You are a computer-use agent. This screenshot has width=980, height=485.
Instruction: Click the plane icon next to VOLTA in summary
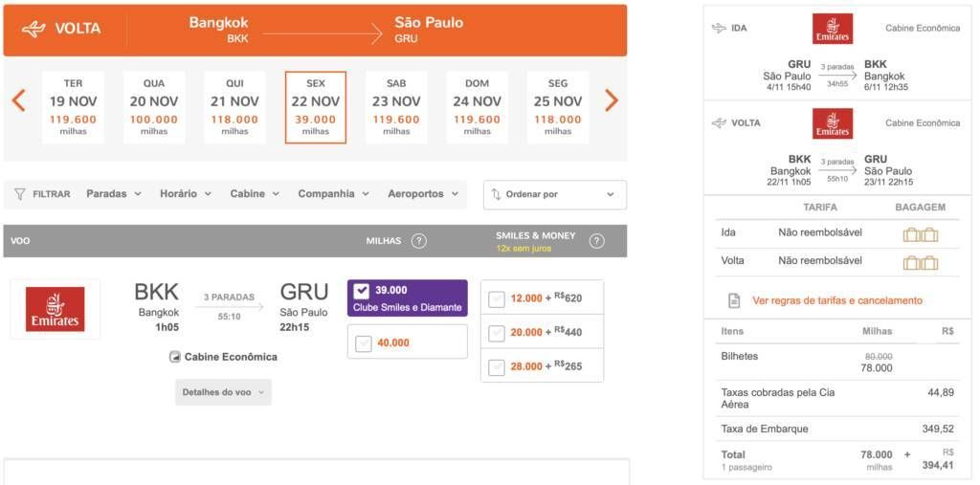(719, 123)
